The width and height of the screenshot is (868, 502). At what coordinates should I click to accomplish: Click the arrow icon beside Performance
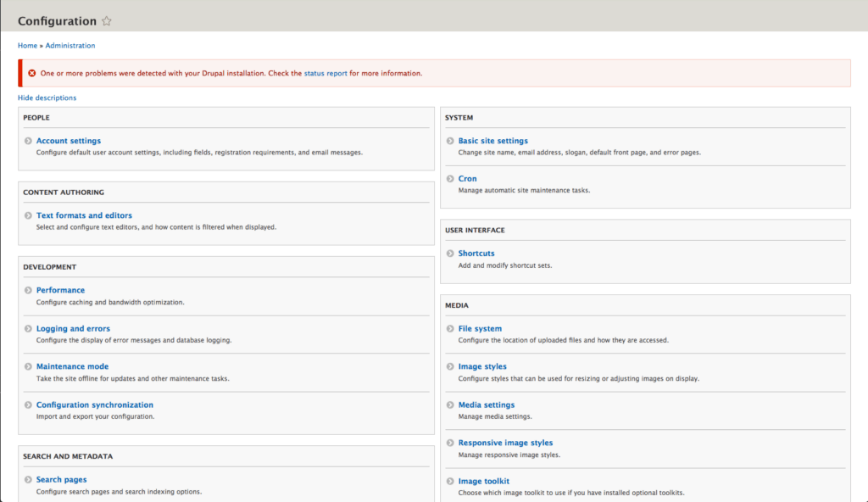click(27, 290)
